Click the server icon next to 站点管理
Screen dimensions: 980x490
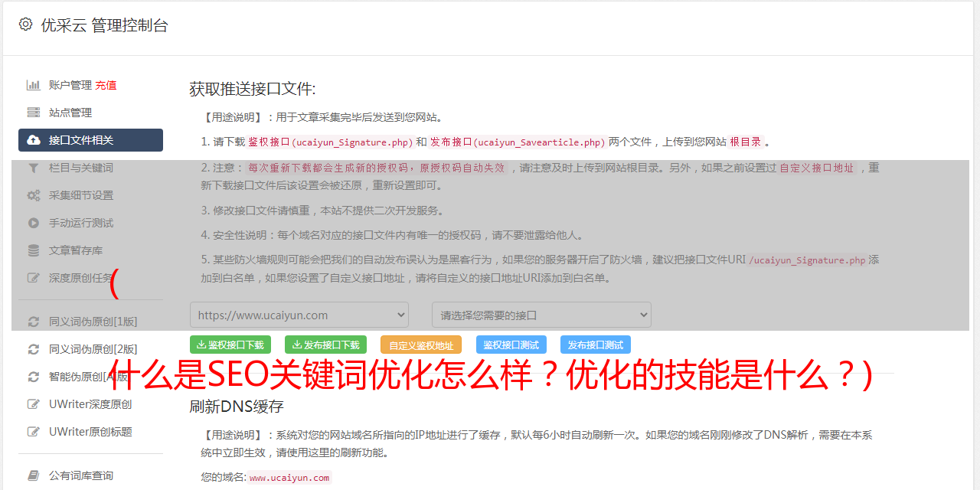click(34, 113)
